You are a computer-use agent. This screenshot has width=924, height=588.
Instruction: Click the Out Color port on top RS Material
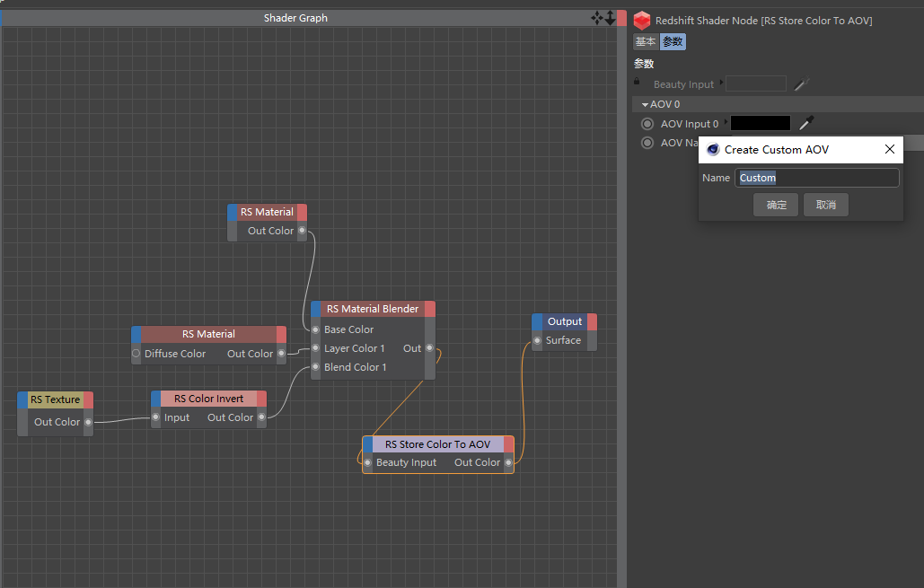(x=302, y=231)
